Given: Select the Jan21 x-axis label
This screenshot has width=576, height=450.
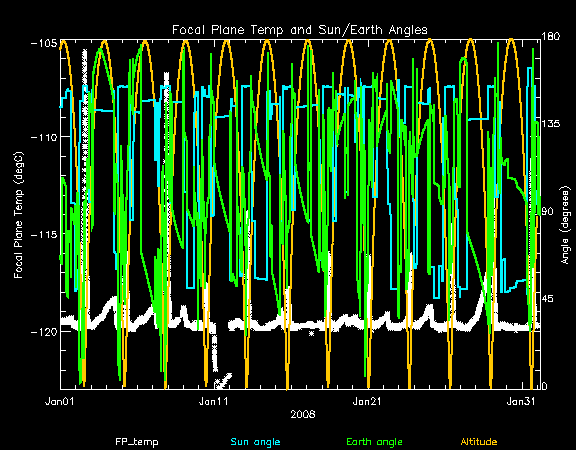Looking at the screenshot, I should click(367, 402).
